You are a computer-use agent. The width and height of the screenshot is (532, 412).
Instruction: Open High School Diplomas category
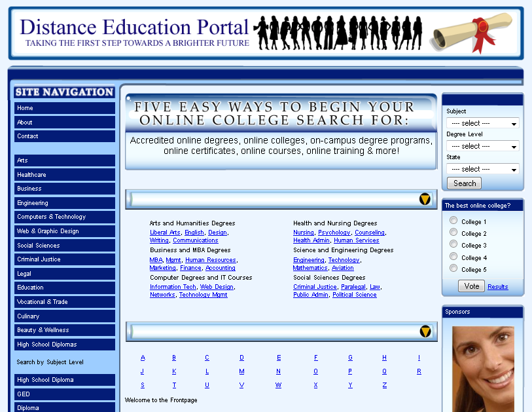coord(65,344)
